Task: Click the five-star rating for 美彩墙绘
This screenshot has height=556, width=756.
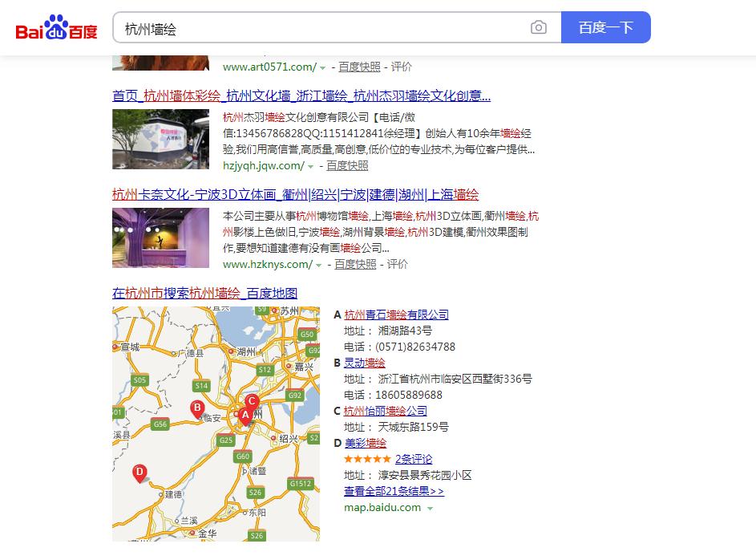Action: point(367,459)
